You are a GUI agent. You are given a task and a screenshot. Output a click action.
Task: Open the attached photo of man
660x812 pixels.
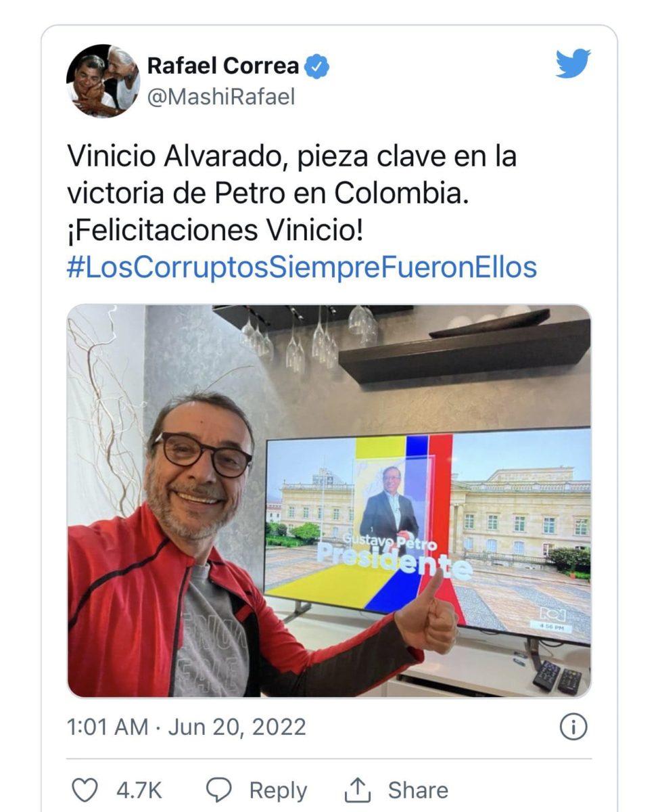329,501
